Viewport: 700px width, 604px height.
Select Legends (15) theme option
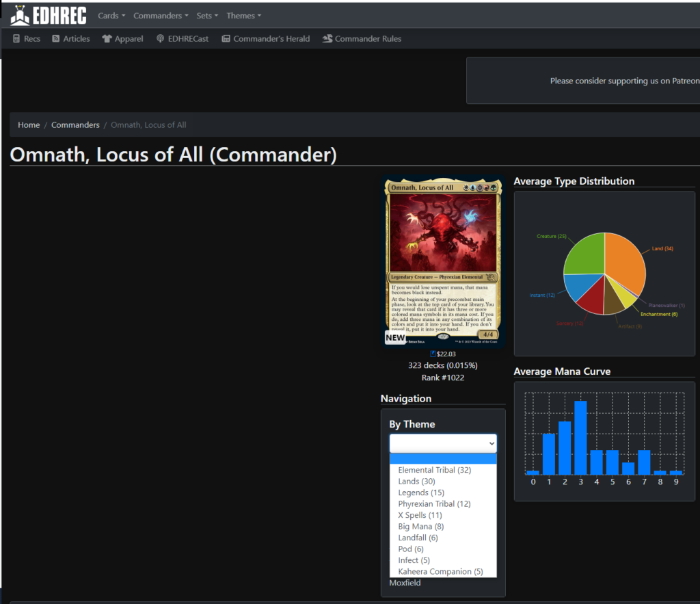click(443, 493)
